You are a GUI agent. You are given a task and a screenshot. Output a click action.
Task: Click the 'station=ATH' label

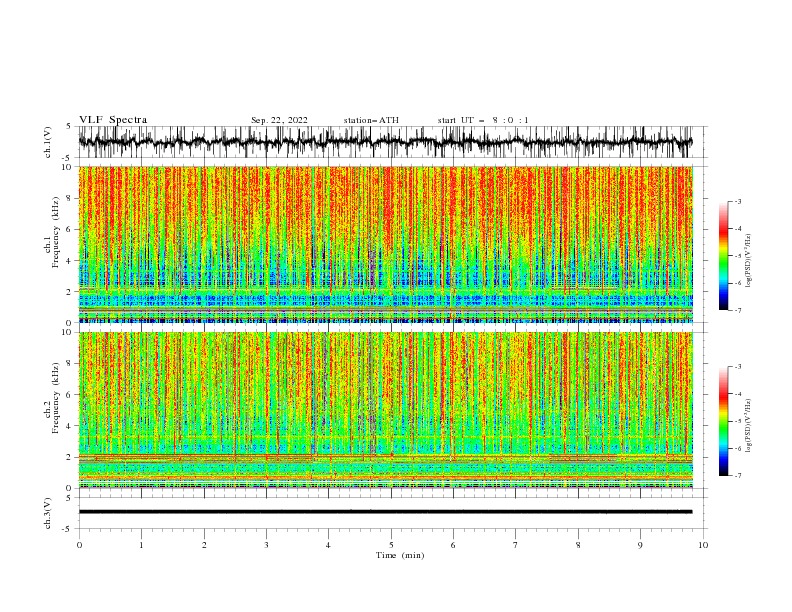[x=371, y=120]
